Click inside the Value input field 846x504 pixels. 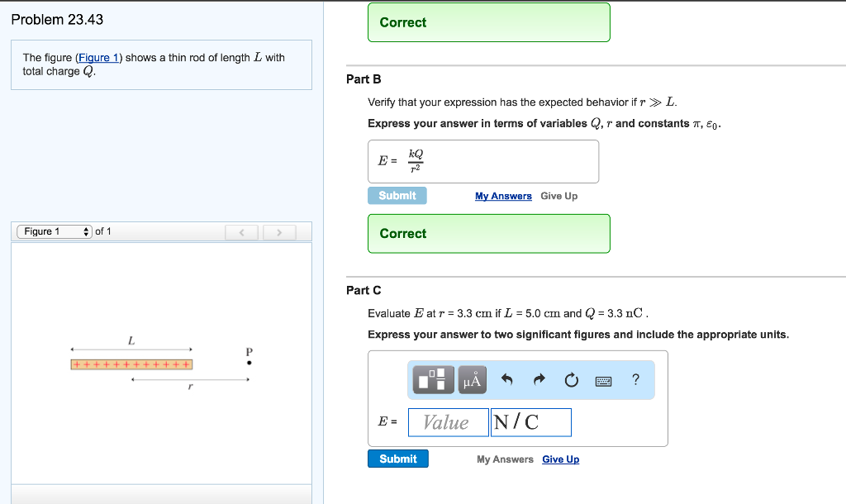[448, 422]
